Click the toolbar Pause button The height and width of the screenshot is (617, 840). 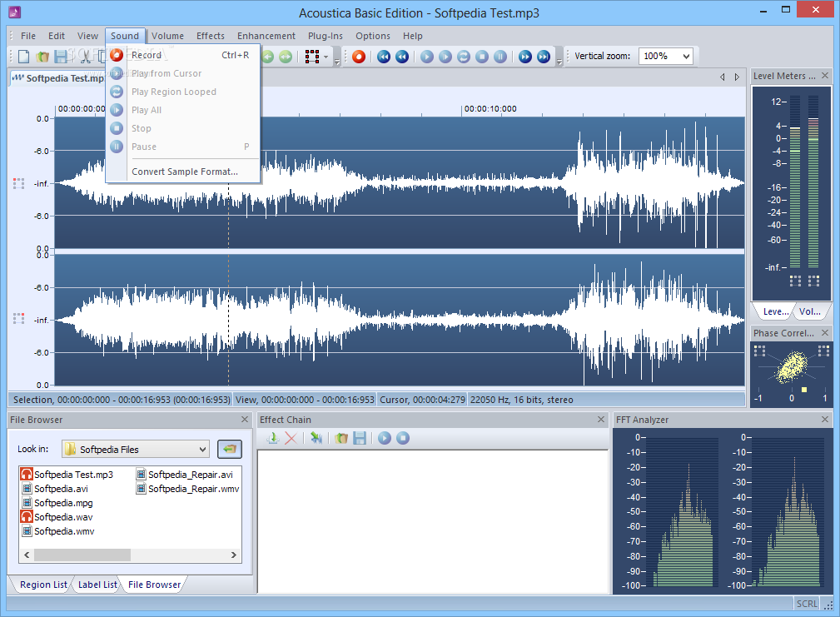coord(500,57)
